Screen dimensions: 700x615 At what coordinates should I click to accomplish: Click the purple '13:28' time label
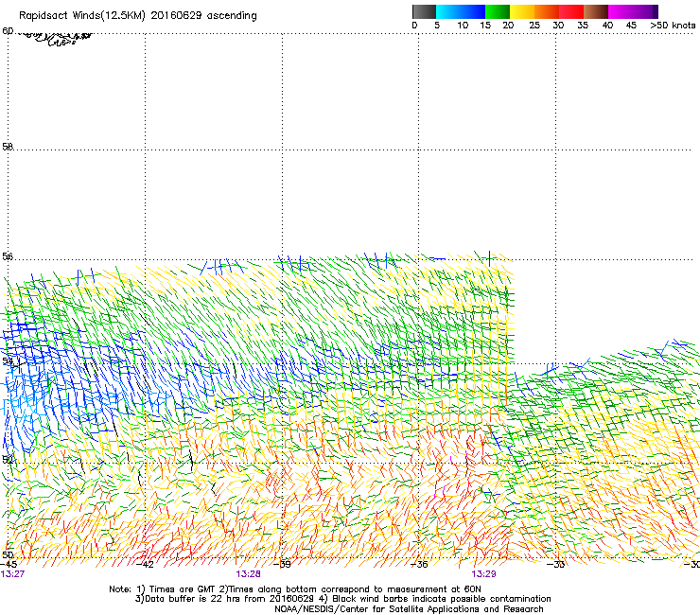(x=248, y=574)
